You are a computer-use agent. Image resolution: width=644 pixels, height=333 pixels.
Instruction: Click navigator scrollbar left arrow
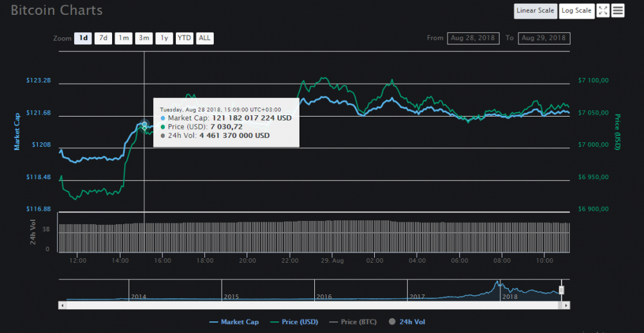(62, 305)
